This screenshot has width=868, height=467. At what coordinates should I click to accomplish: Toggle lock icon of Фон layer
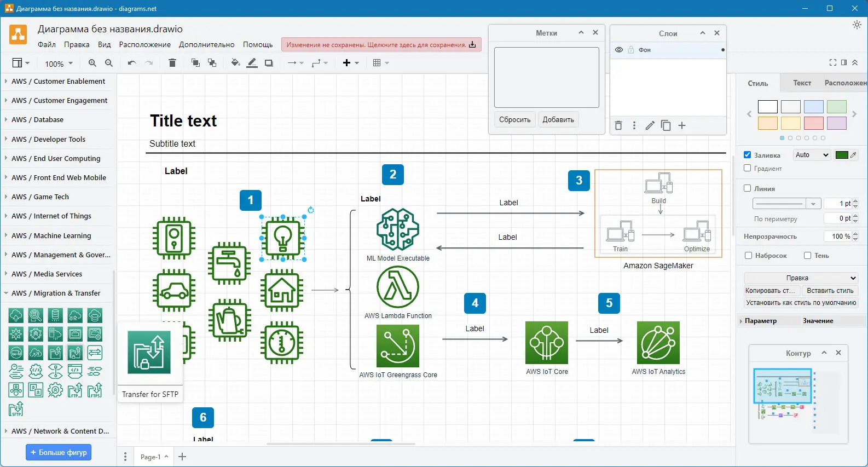pos(631,50)
